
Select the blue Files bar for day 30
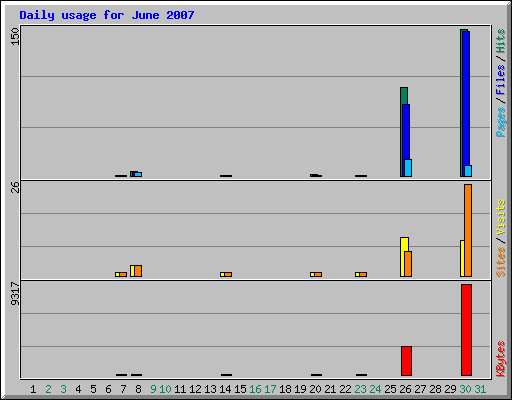pos(466,104)
